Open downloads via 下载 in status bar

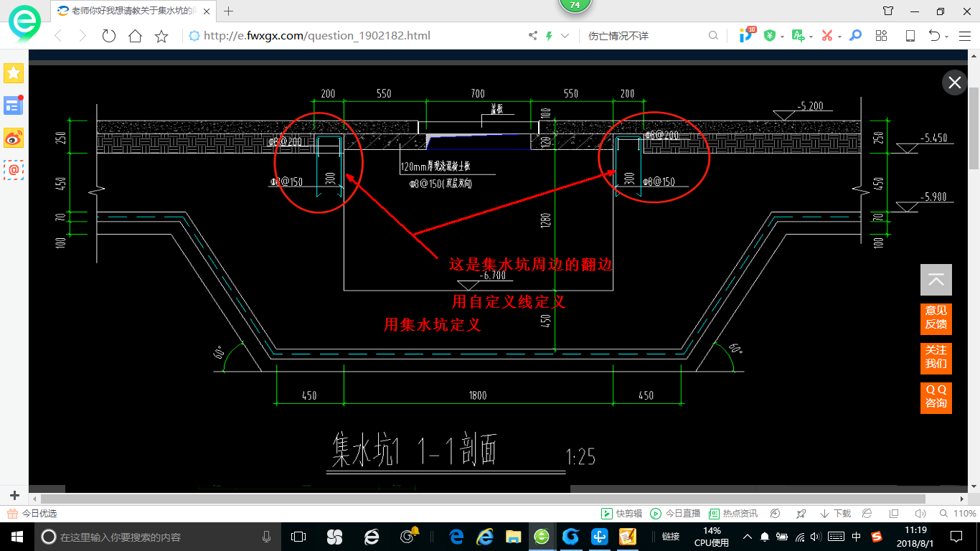pyautogui.click(x=835, y=514)
